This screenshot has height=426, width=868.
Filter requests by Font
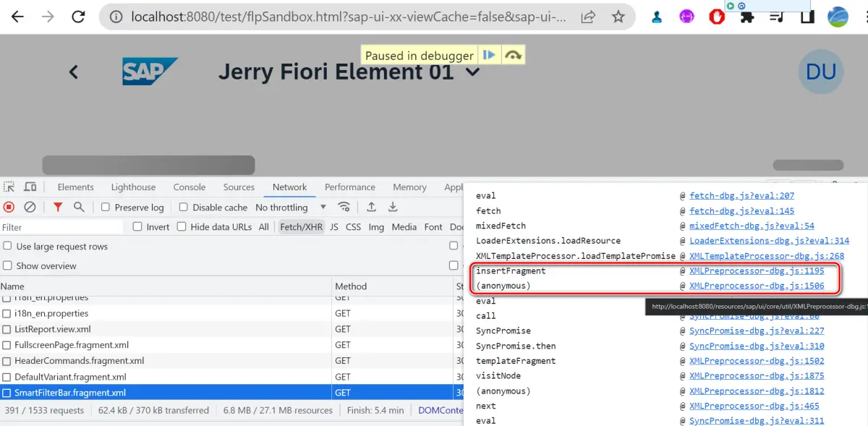click(433, 226)
